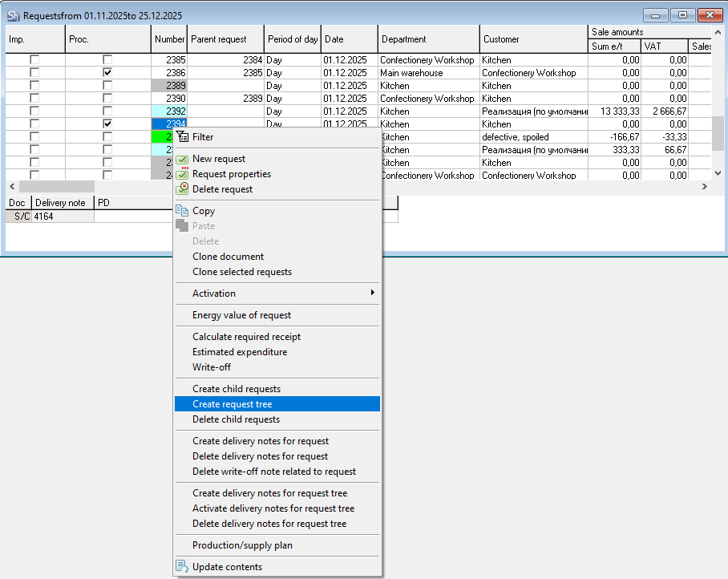Image resolution: width=728 pixels, height=579 pixels.
Task: Click the application icon in title bar
Action: point(14,15)
